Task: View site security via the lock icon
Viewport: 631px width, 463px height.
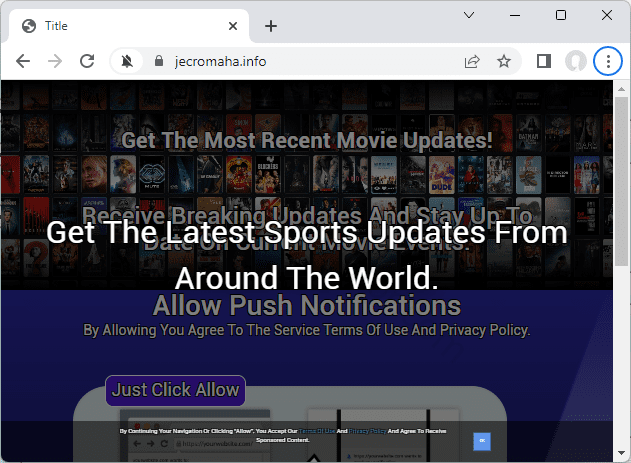Action: click(158, 61)
